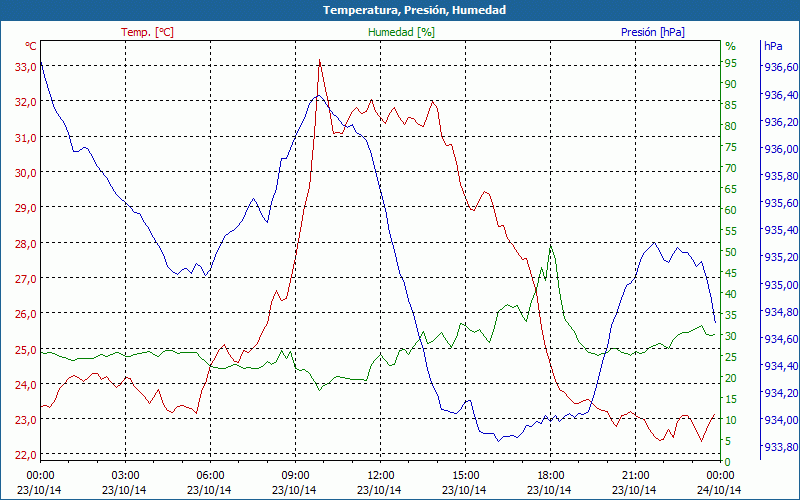Click the 934,20 pressure axis value

(780, 393)
